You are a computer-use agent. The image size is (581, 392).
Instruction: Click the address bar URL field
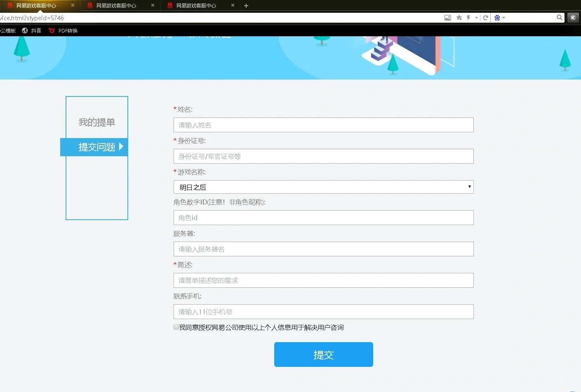[x=221, y=18]
